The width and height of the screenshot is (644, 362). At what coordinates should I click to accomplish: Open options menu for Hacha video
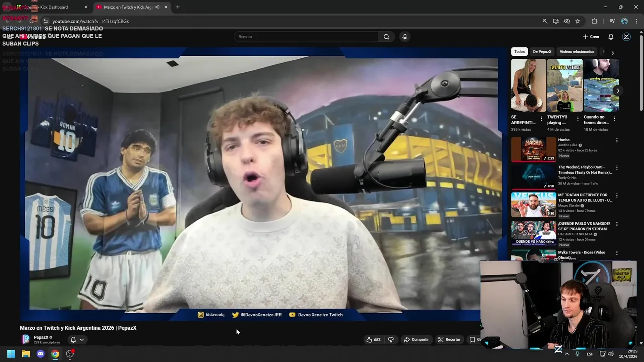pos(617,141)
